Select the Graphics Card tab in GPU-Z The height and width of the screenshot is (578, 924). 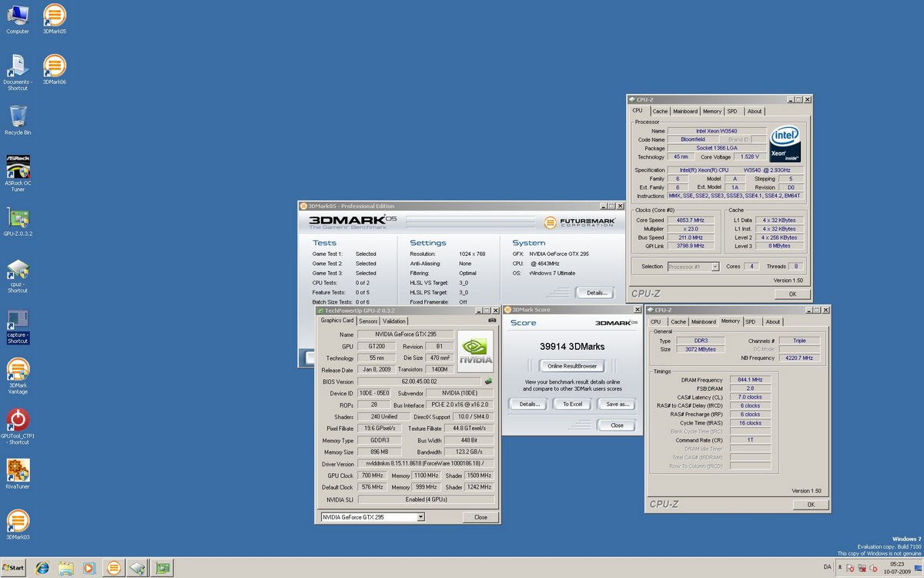337,320
